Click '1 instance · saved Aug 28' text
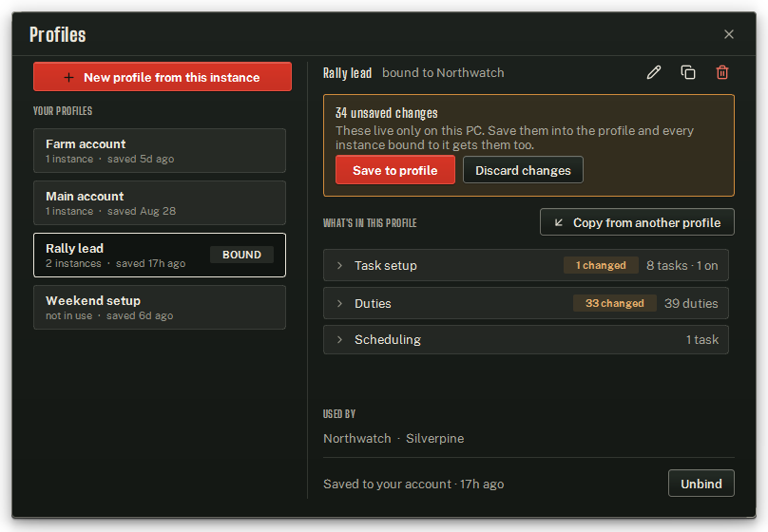768x532 pixels. (x=110, y=211)
